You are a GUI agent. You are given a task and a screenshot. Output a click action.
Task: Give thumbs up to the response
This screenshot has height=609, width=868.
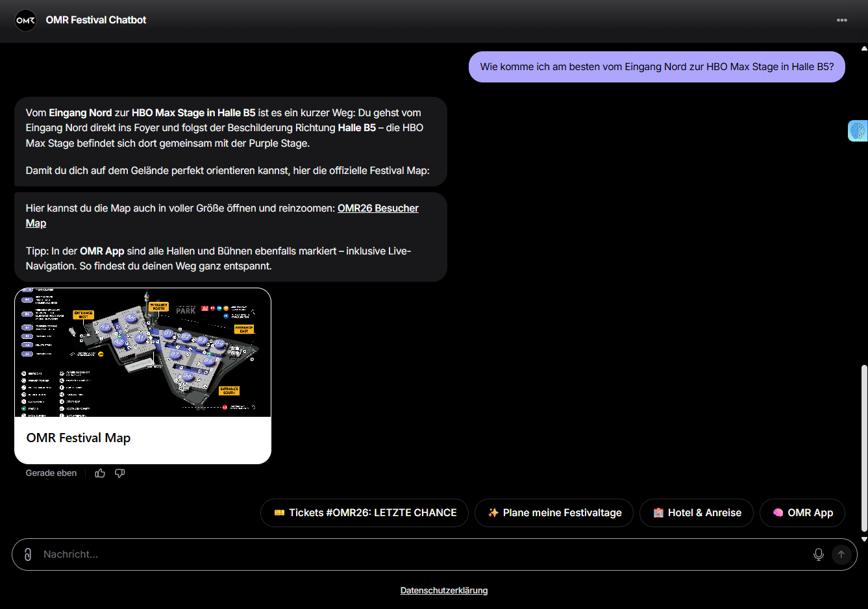100,473
